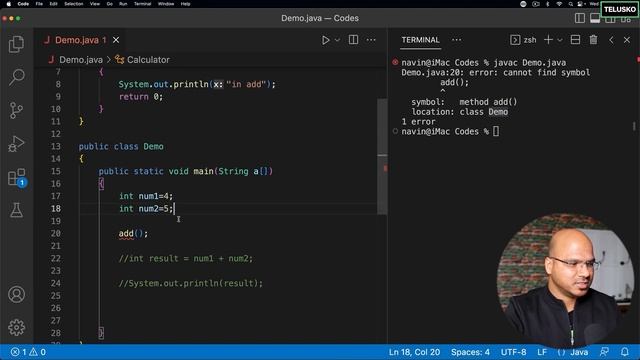Click commented 'int result' line 22

(x=186, y=258)
